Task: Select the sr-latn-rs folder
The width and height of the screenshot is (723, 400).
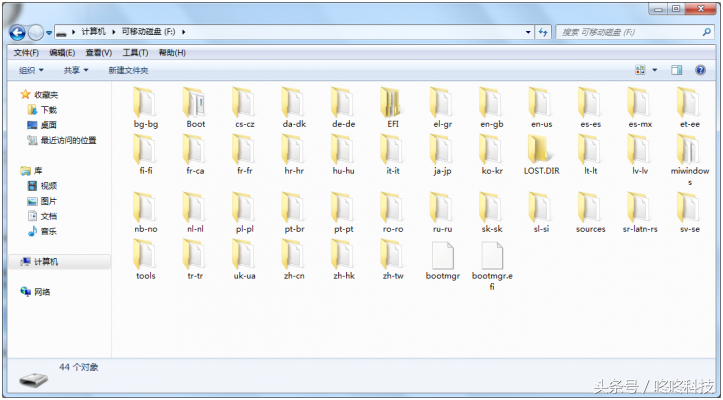Action: 640,212
